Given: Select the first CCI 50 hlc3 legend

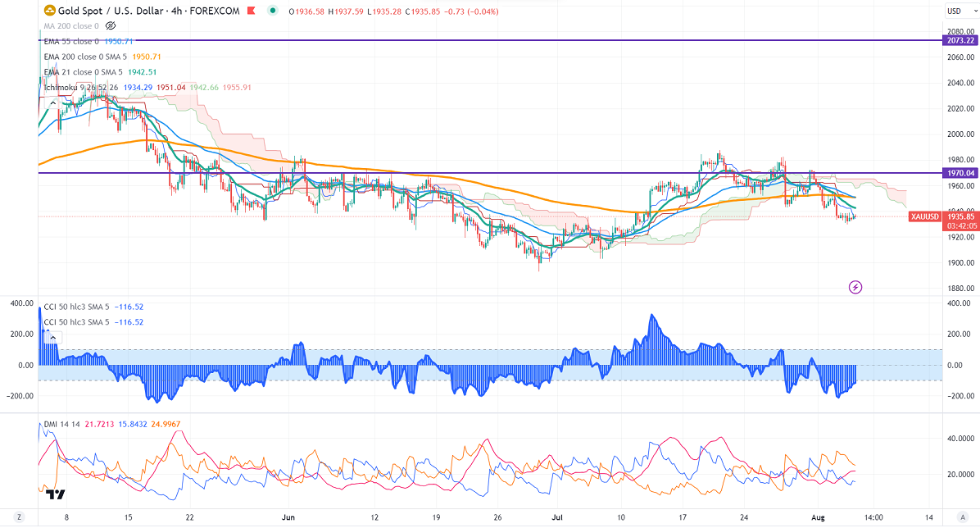Looking at the screenshot, I should tap(76, 307).
